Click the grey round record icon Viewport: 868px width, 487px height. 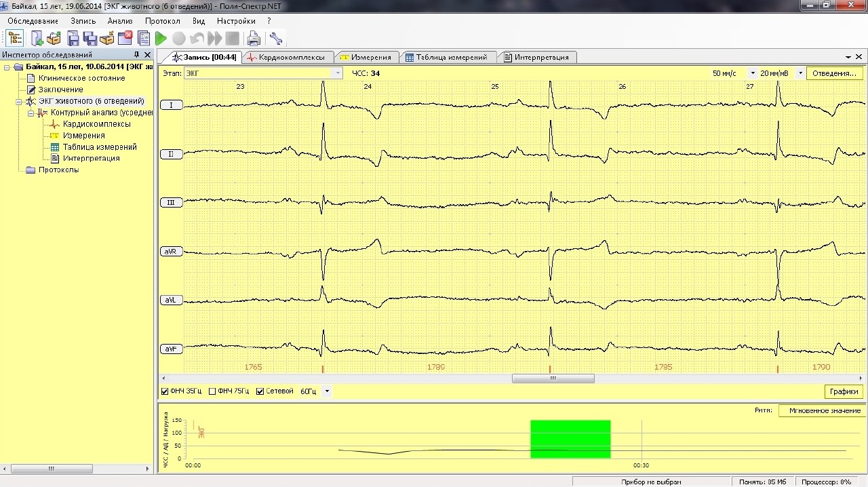click(179, 39)
